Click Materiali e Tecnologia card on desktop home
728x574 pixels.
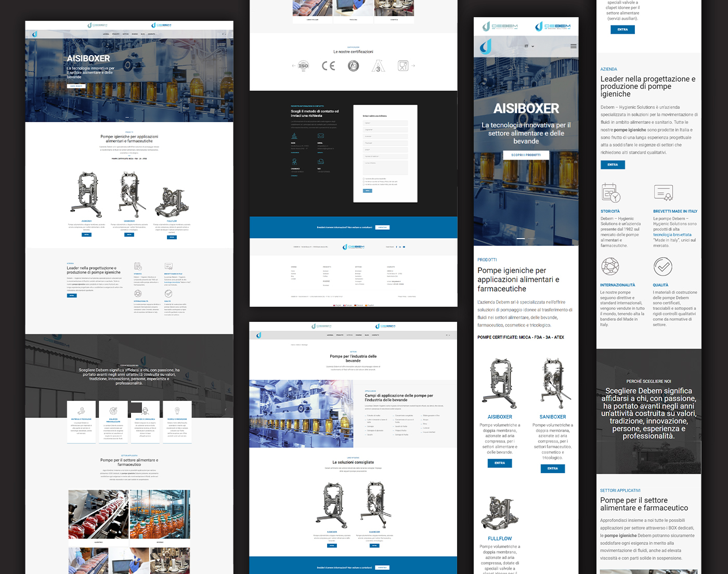pos(81,422)
